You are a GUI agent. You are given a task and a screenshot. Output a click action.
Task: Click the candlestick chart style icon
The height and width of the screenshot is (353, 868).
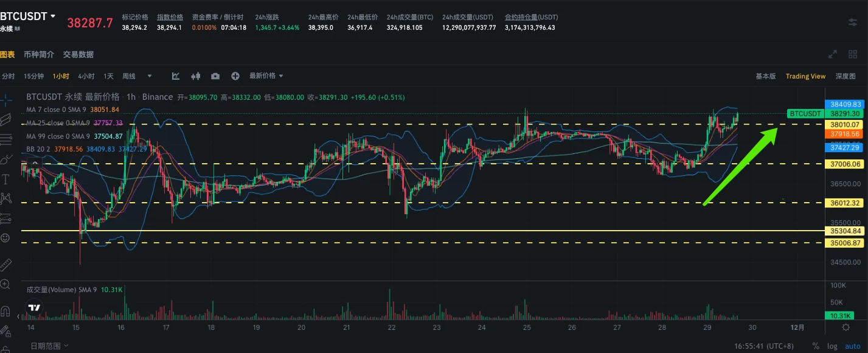coord(195,76)
